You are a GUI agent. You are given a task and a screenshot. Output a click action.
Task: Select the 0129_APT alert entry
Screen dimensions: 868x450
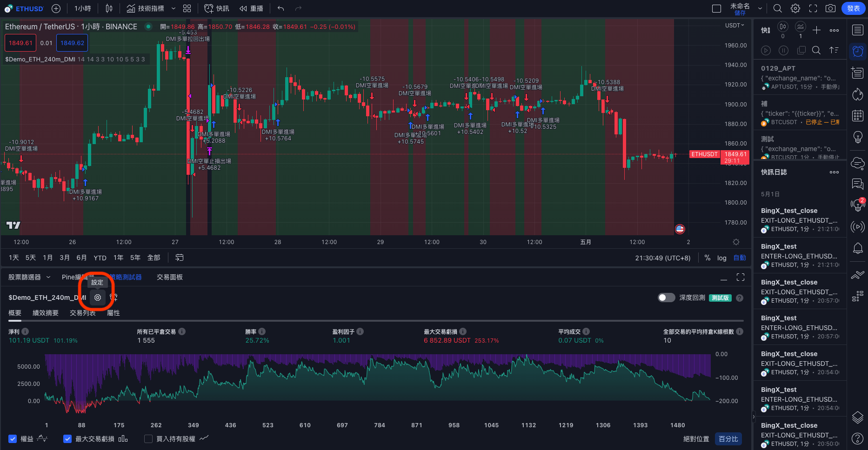tap(800, 78)
